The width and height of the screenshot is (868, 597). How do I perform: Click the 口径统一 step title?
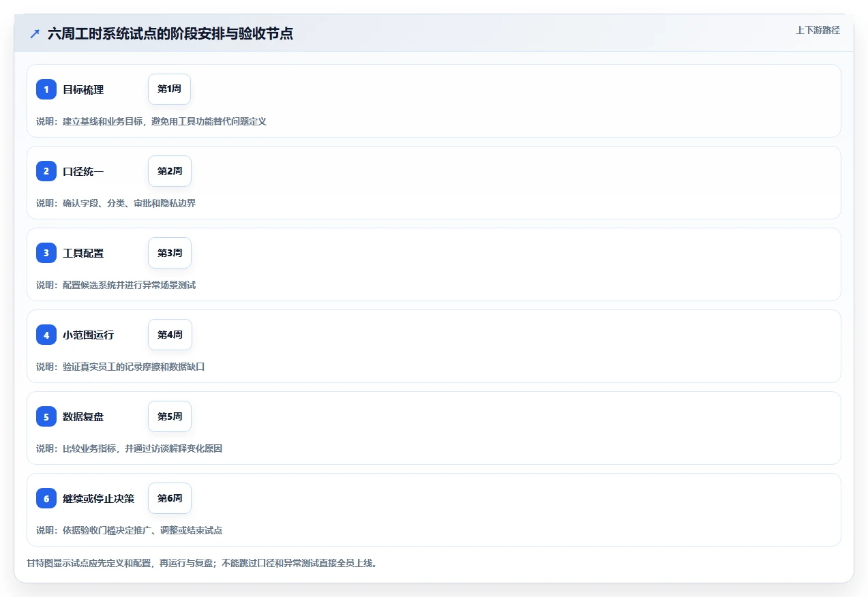tap(83, 171)
